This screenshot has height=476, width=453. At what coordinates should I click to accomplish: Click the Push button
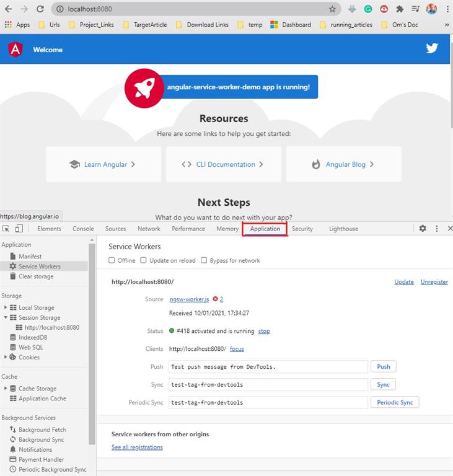tap(384, 367)
